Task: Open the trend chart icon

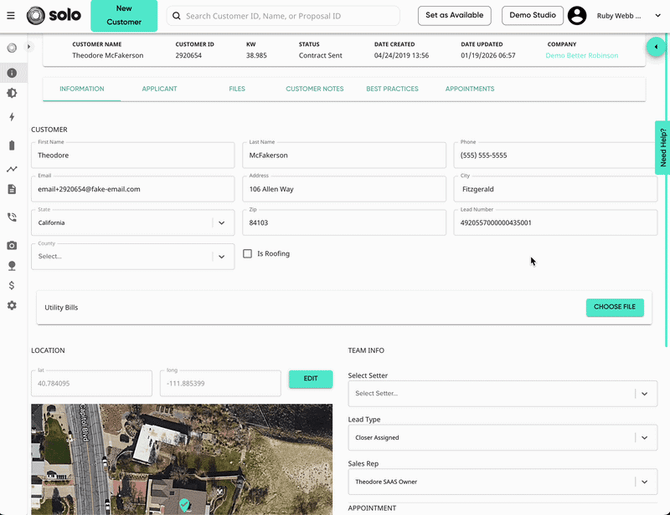Action: [12, 169]
